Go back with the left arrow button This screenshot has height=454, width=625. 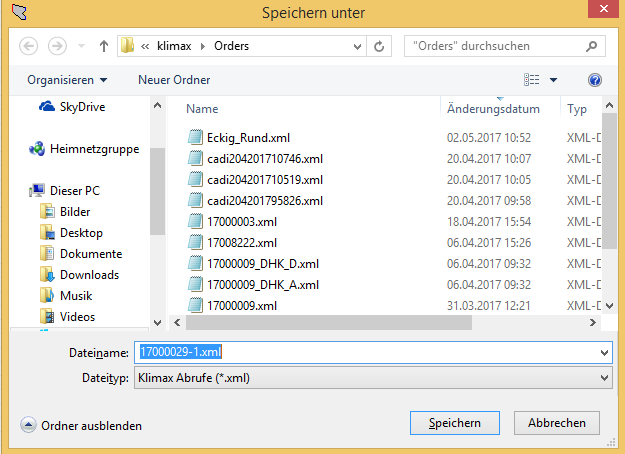(x=29, y=46)
